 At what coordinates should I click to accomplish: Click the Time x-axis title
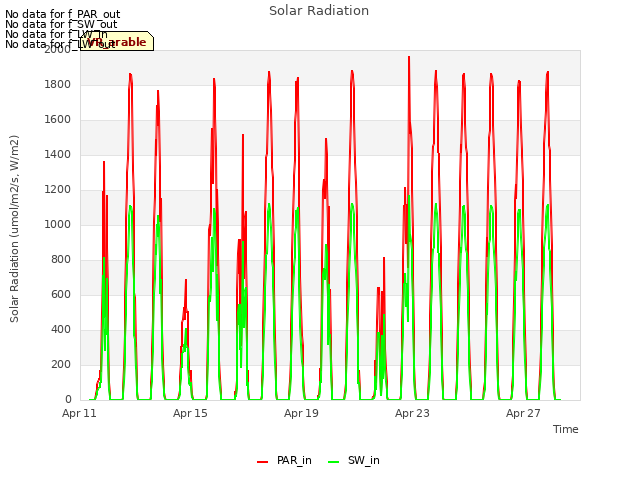pyautogui.click(x=566, y=429)
